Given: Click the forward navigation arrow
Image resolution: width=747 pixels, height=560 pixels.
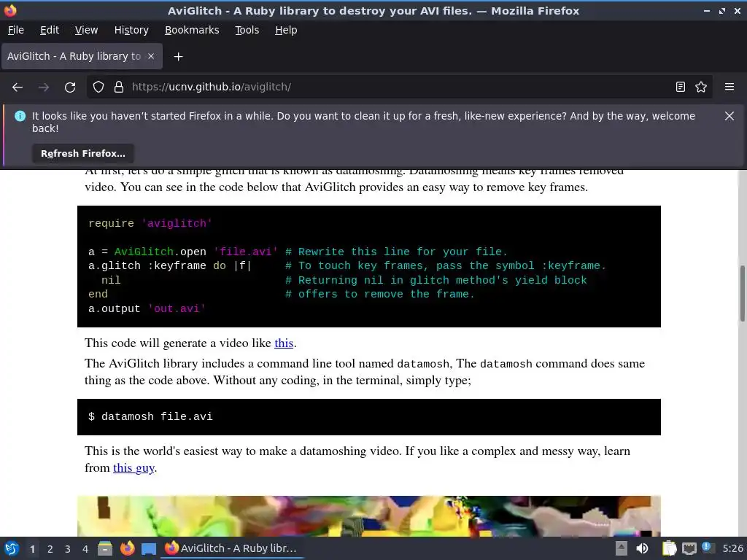Looking at the screenshot, I should tap(44, 87).
